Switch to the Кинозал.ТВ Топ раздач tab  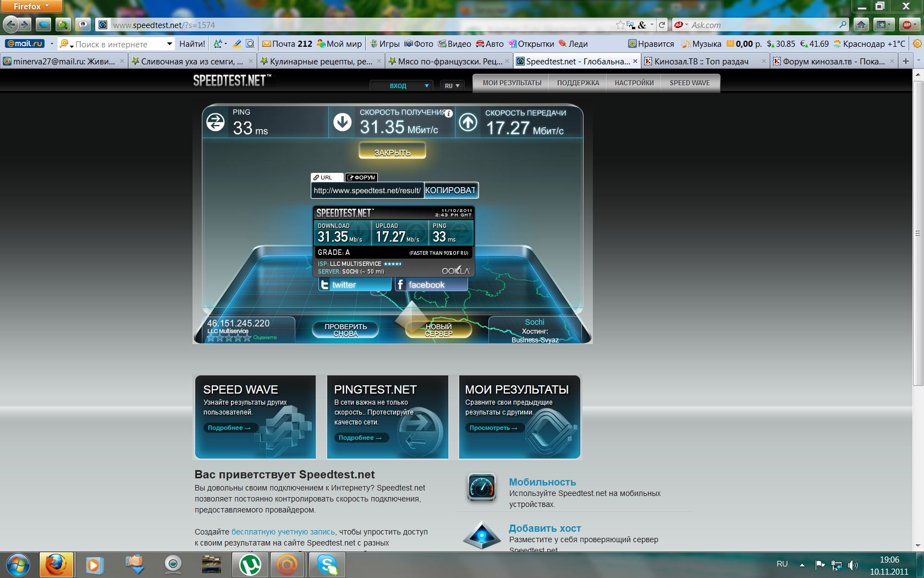705,61
